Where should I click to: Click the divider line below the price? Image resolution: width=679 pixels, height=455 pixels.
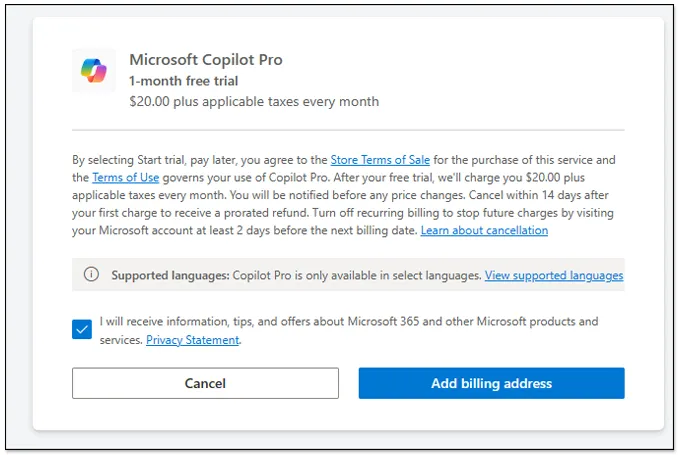tap(348, 129)
